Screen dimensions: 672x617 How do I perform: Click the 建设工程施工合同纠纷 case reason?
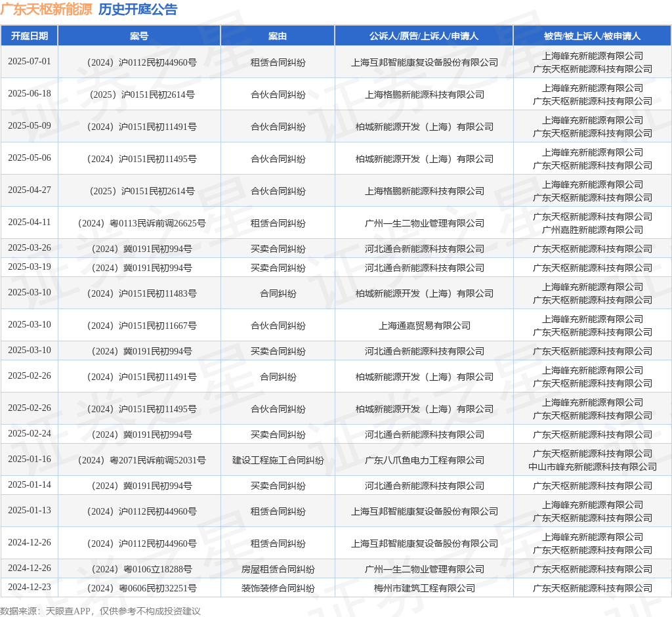[x=278, y=461]
